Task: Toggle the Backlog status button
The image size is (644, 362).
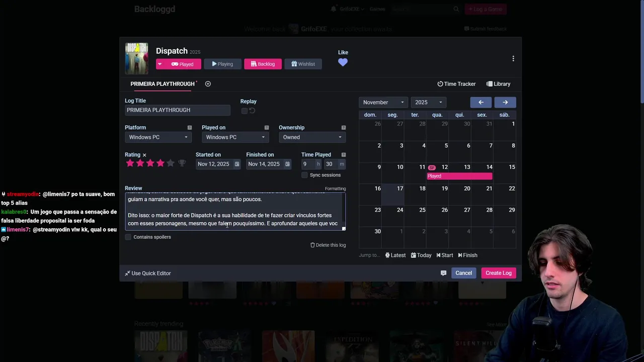Action: point(263,64)
